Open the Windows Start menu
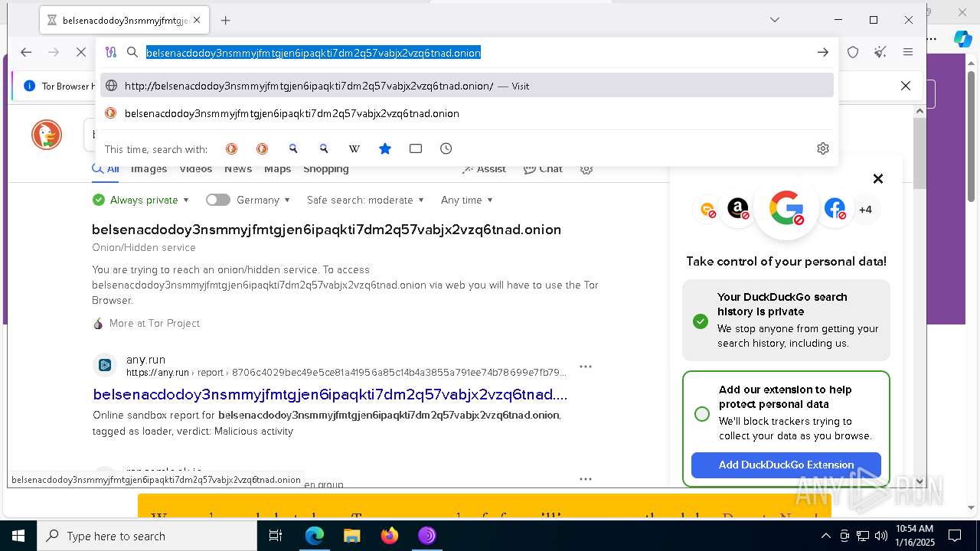980x551 pixels. [18, 536]
